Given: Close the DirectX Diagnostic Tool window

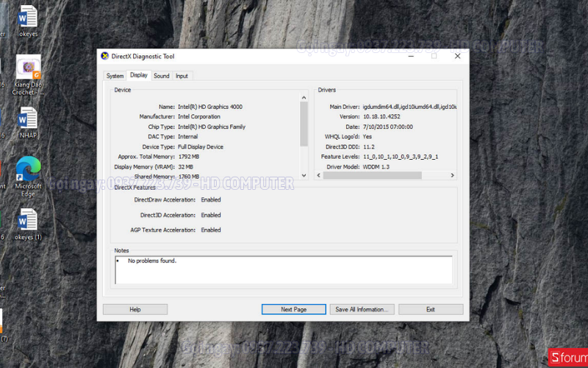Looking at the screenshot, I should click(458, 56).
